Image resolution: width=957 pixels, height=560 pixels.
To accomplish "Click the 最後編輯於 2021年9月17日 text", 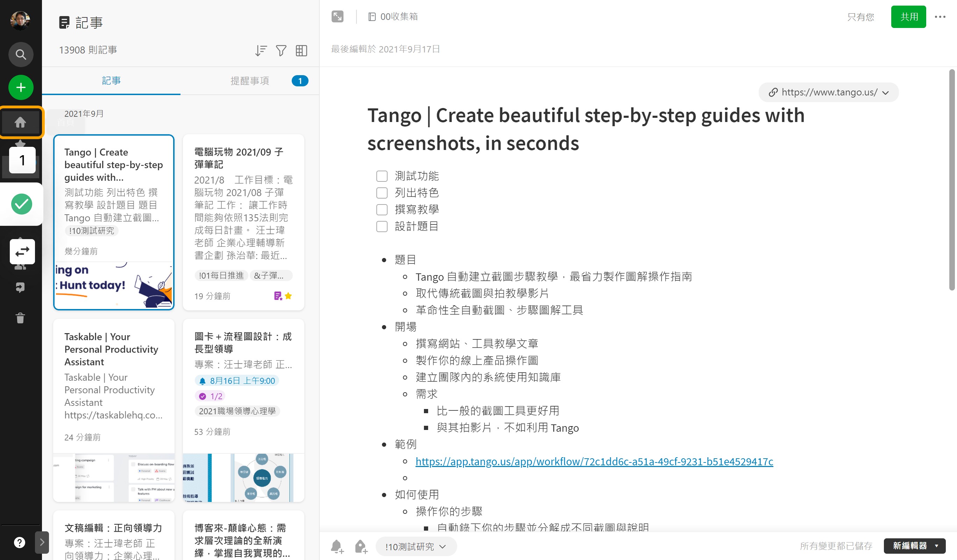I will [x=385, y=49].
